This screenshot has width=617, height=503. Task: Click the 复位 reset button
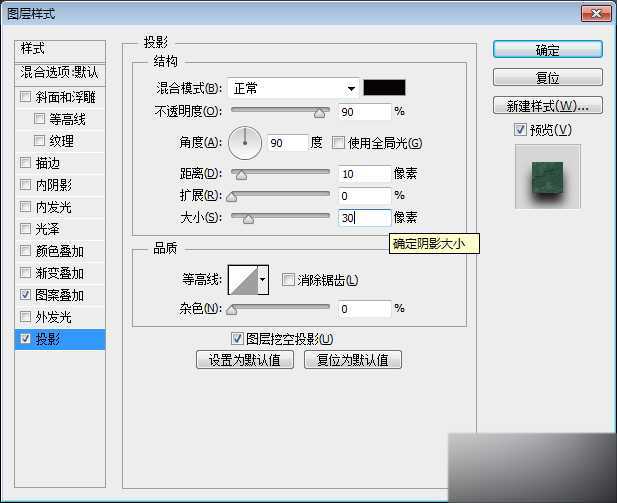coord(547,78)
